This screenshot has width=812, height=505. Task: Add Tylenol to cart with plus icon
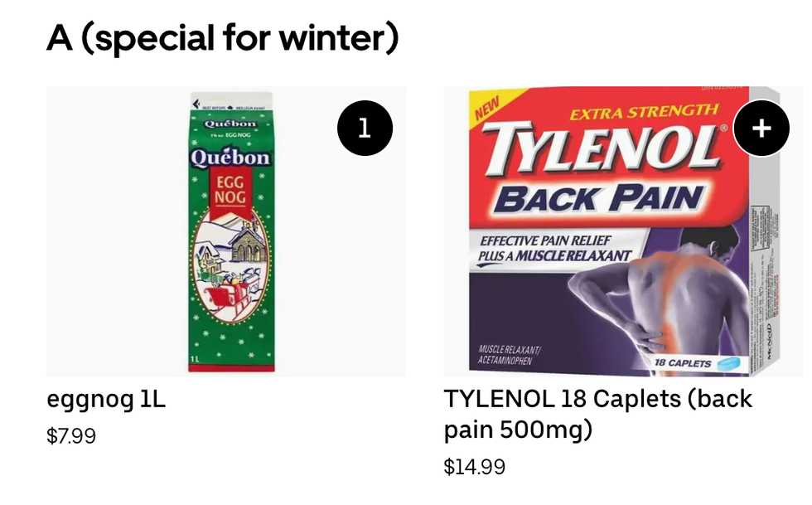tap(761, 128)
